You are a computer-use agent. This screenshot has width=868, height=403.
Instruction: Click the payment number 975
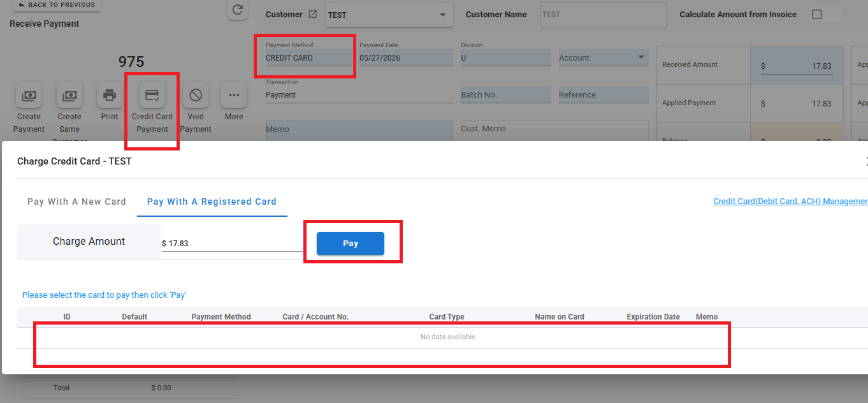[131, 62]
